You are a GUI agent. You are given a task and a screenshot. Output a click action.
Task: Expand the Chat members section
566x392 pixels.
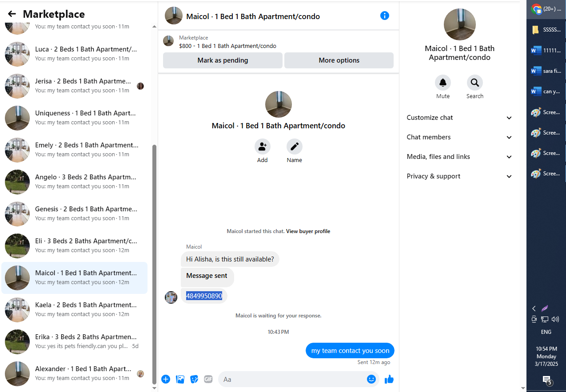459,137
